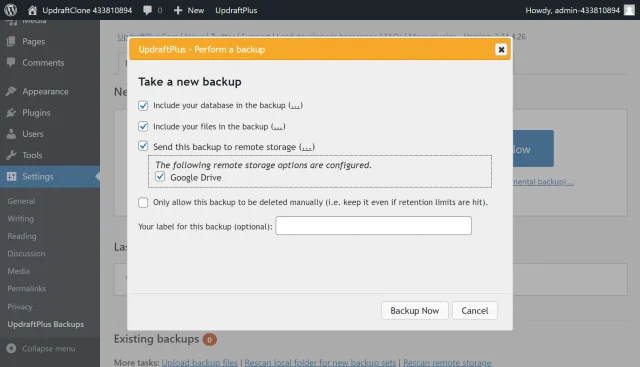Click the Pages sidebar icon

tap(11, 41)
